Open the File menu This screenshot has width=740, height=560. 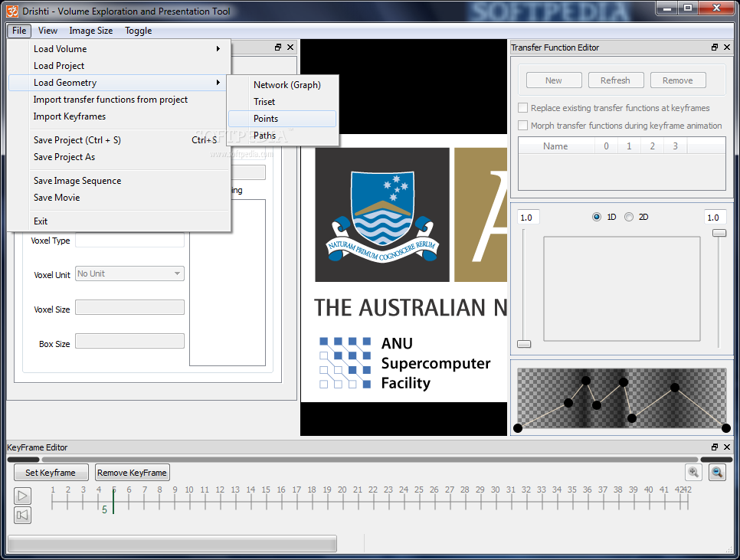pos(19,31)
